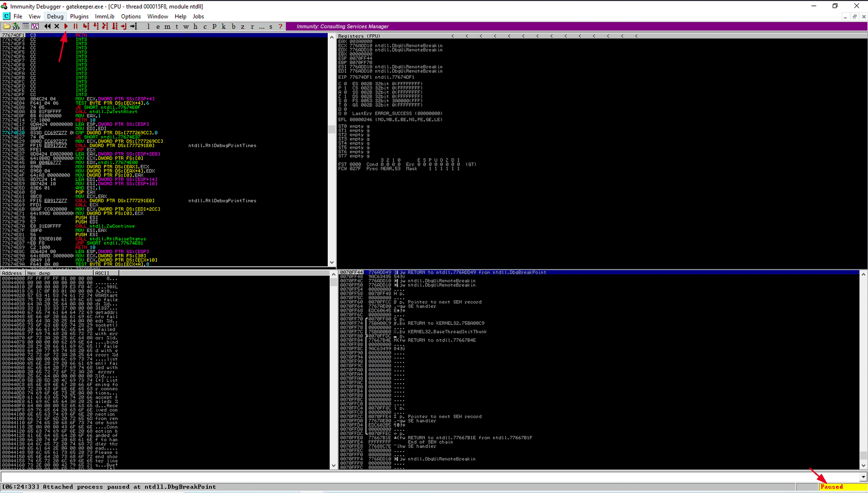The width and height of the screenshot is (868, 493).
Task: Click the Hex dump column header
Action: pos(60,273)
